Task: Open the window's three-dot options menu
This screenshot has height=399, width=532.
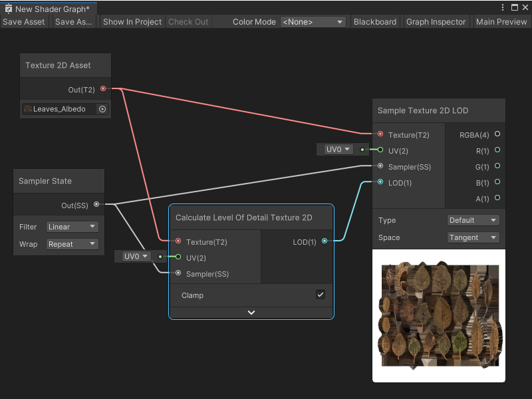Action: point(502,7)
